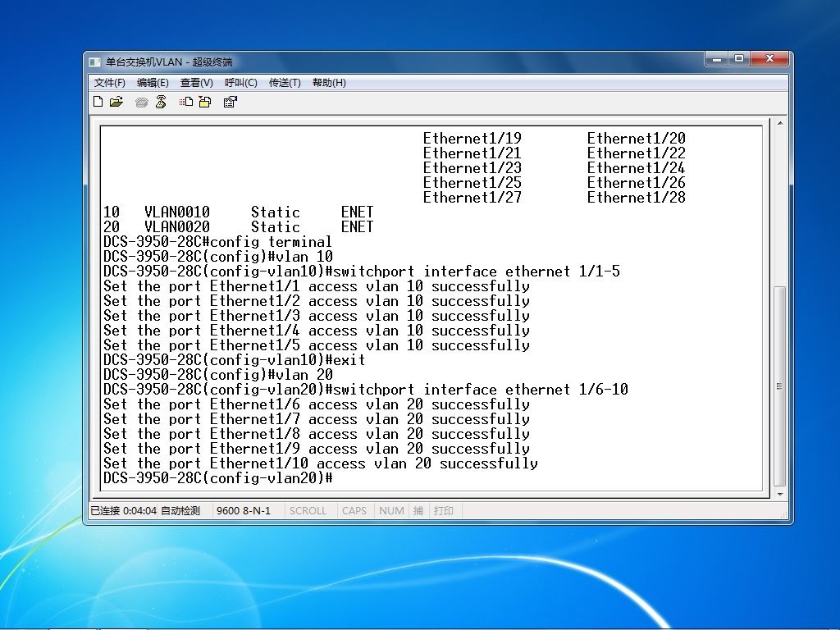This screenshot has width=840, height=630.
Task: Click the Ethernet1/10 access vlan 20 line
Action: pyautogui.click(x=321, y=463)
